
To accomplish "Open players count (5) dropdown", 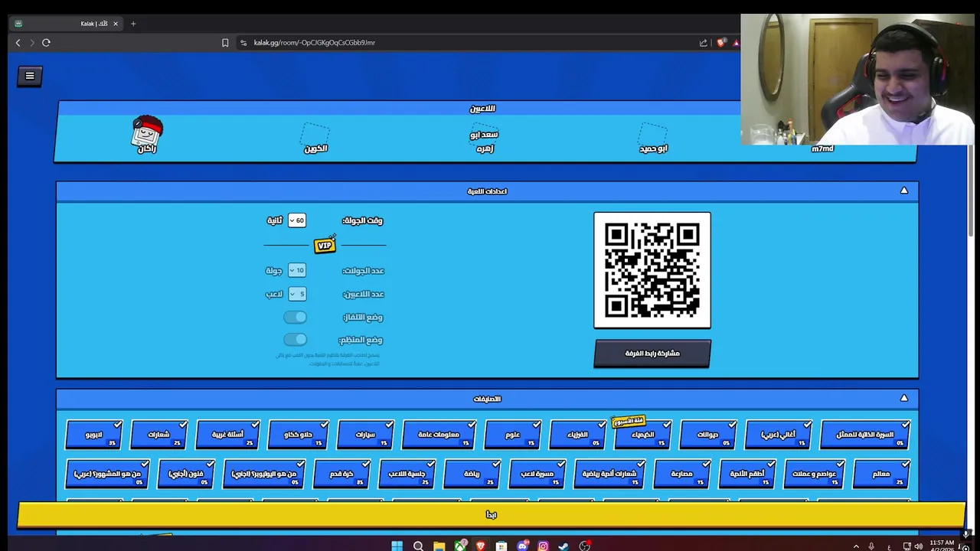I will (x=297, y=294).
